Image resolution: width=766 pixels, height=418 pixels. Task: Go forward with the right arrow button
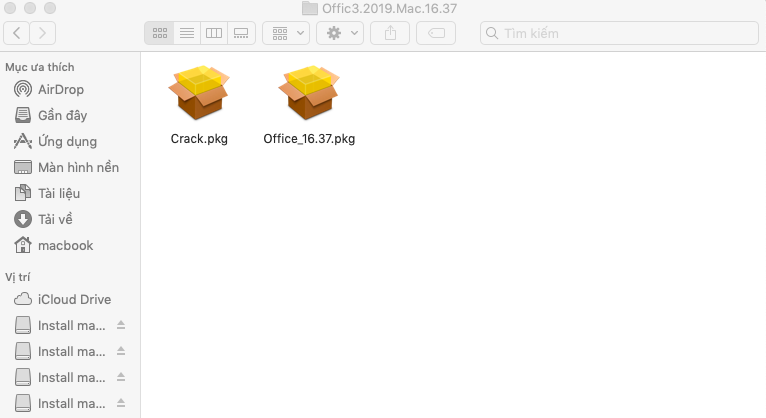[43, 33]
